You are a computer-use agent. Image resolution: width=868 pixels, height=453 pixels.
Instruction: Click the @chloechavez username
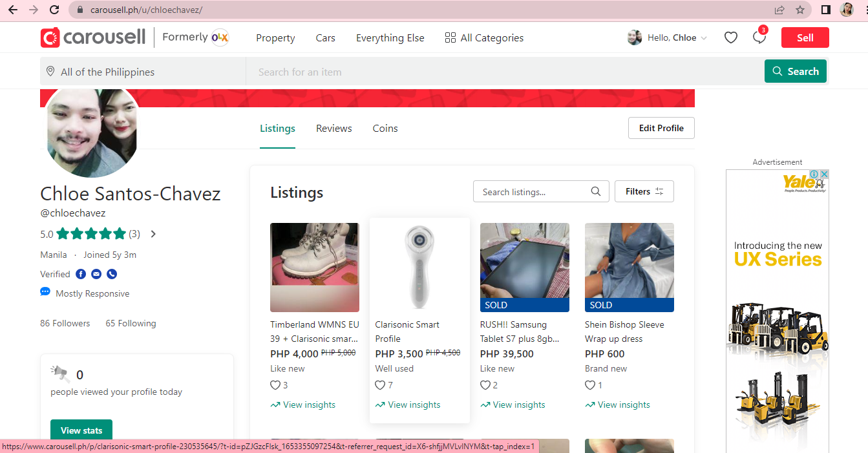pyautogui.click(x=73, y=213)
